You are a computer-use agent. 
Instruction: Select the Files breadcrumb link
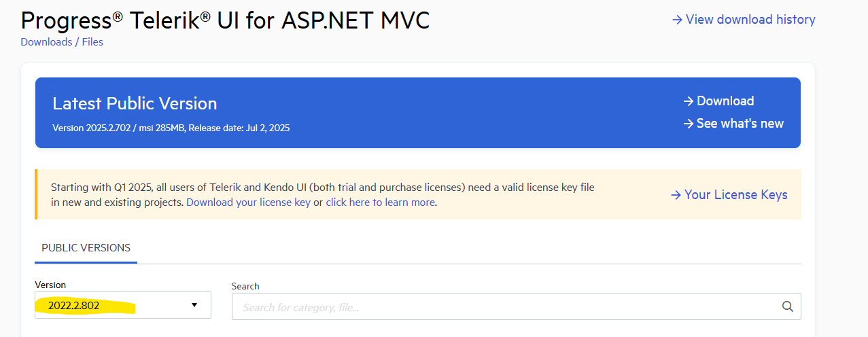pos(92,42)
